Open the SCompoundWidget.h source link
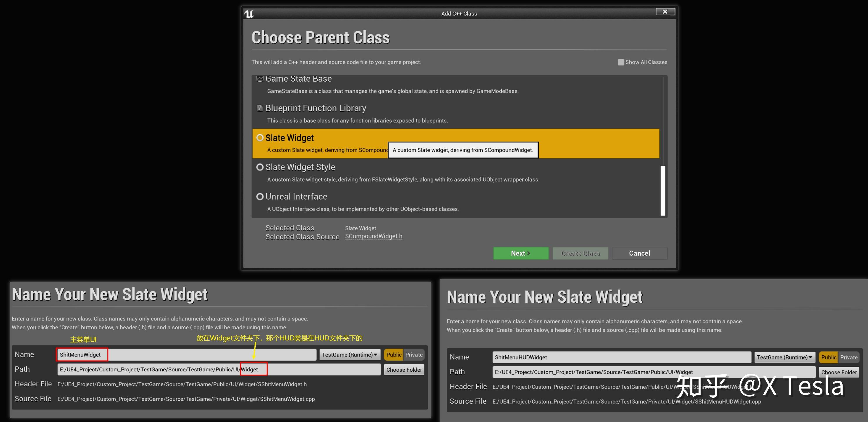The image size is (868, 422). pos(373,236)
